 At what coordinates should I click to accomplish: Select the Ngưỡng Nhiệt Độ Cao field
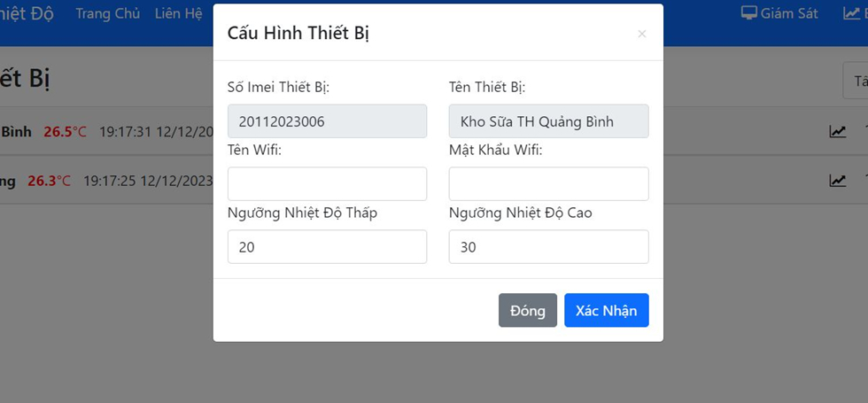pos(548,247)
